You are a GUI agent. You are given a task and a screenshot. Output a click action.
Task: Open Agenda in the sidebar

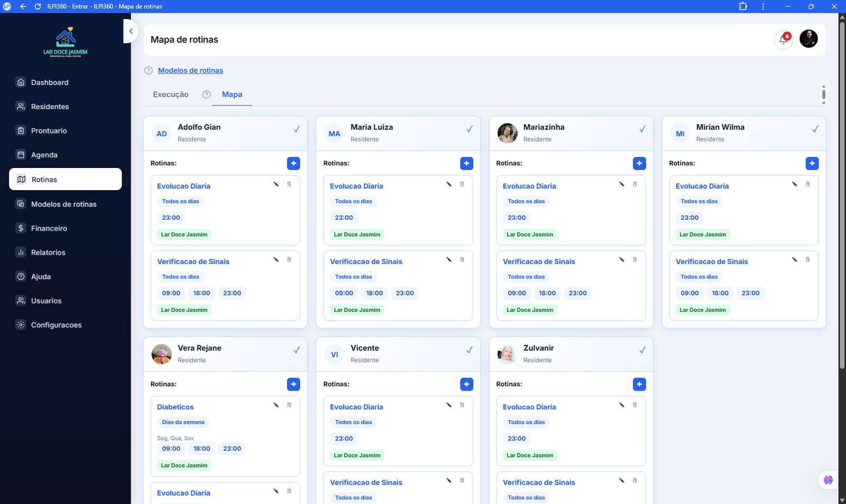coord(66,155)
